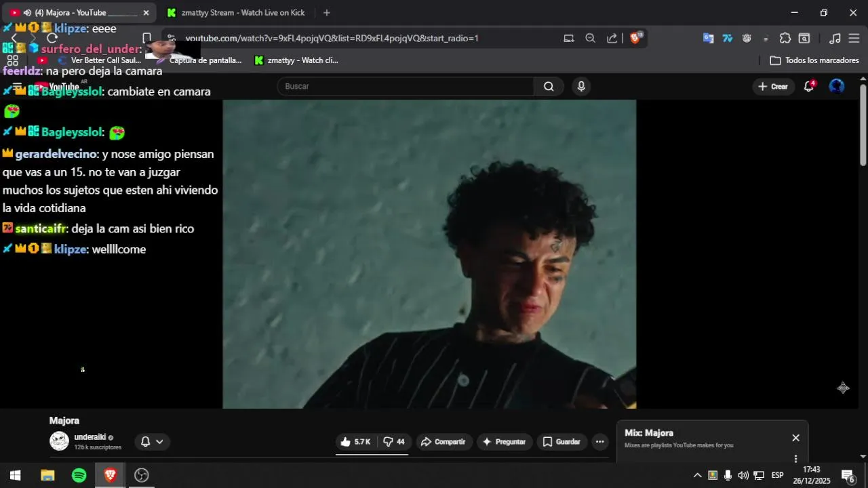Open the zmattyy - Watch cli... bookmark

point(296,60)
